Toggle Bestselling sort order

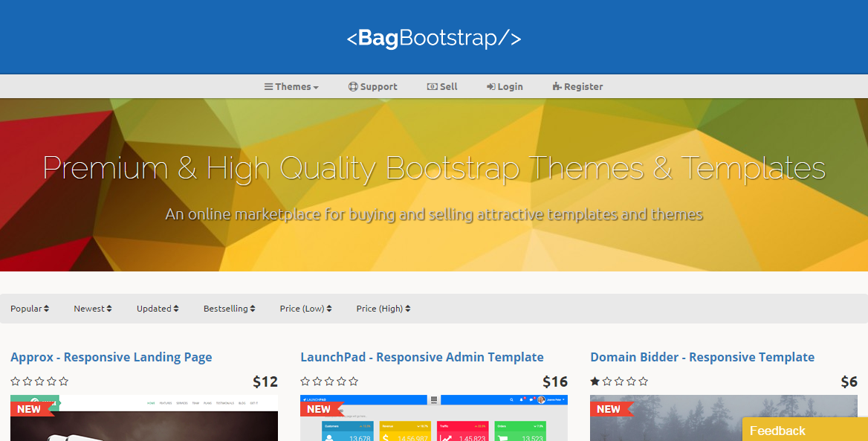click(x=229, y=309)
